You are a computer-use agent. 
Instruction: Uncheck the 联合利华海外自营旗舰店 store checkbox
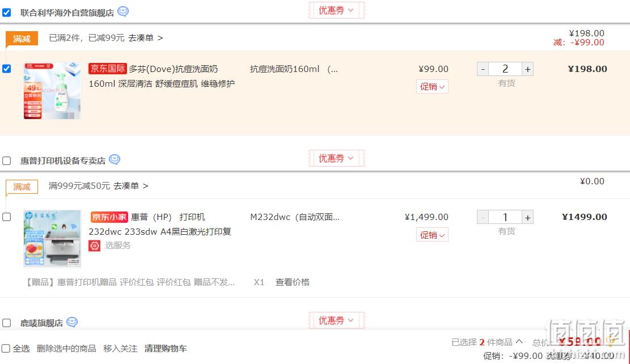point(6,12)
